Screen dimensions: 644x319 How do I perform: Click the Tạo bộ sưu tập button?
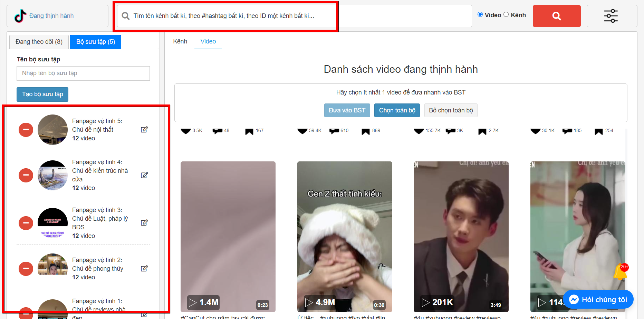(42, 94)
